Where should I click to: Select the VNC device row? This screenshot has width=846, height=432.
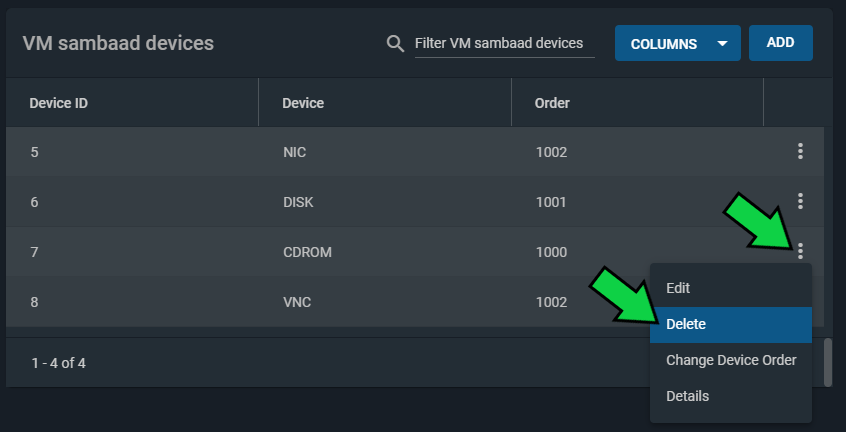coord(328,301)
